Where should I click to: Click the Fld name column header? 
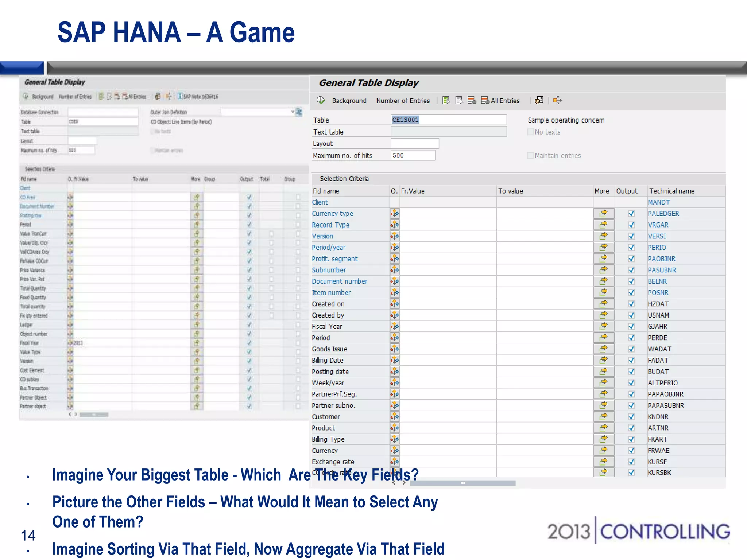pos(326,191)
